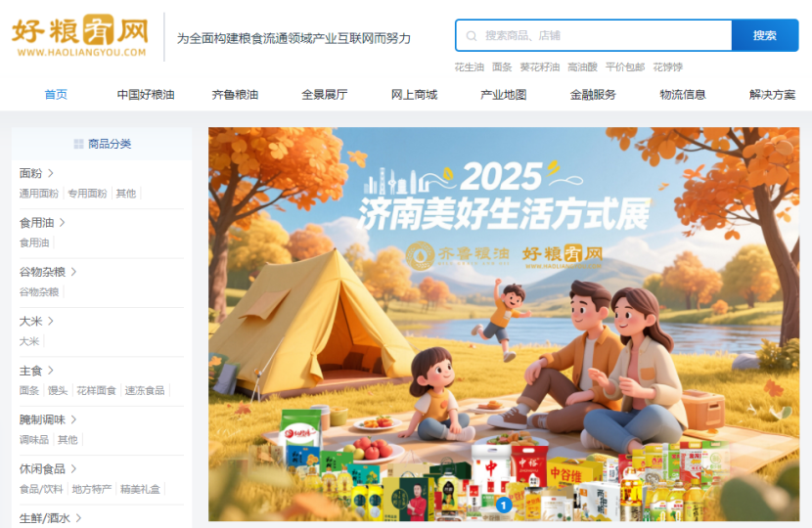812x528 pixels.
Task: Open the 2025 济南美好生活方式展 banner
Action: click(504, 324)
